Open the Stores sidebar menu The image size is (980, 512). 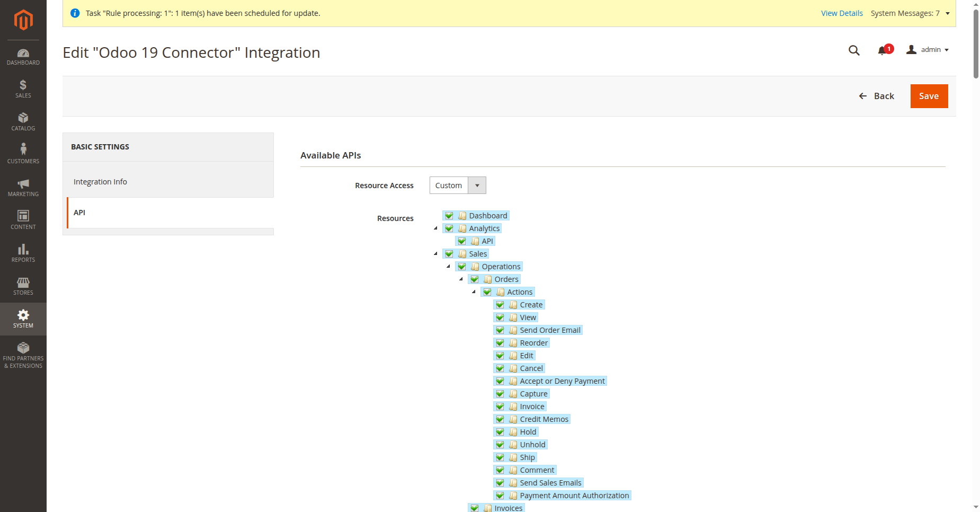coord(23,286)
